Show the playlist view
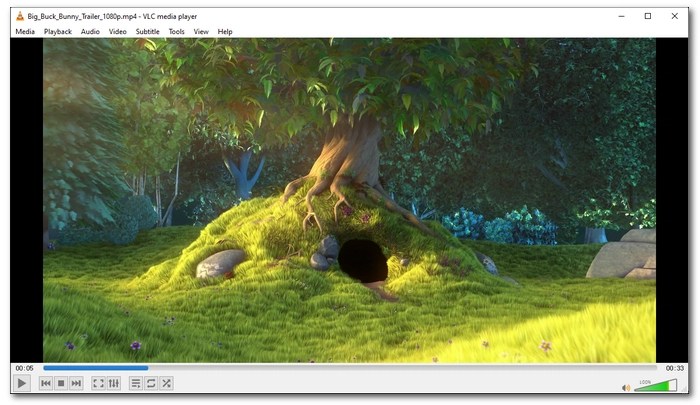The image size is (700, 405). pyautogui.click(x=136, y=383)
